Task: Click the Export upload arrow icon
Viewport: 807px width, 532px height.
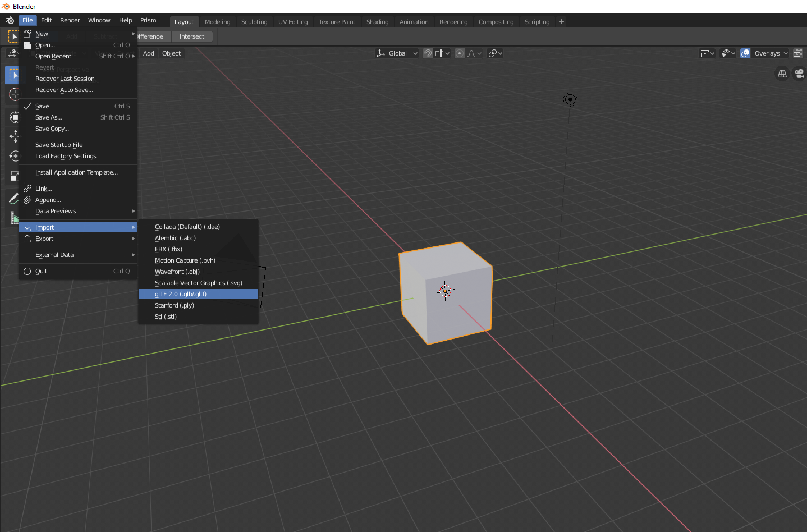Action: coord(27,239)
